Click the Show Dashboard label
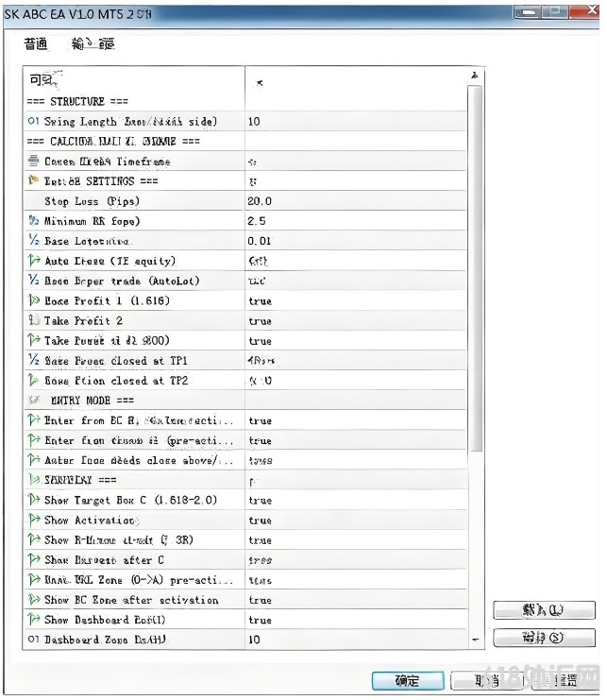The image size is (607, 700). [105, 620]
